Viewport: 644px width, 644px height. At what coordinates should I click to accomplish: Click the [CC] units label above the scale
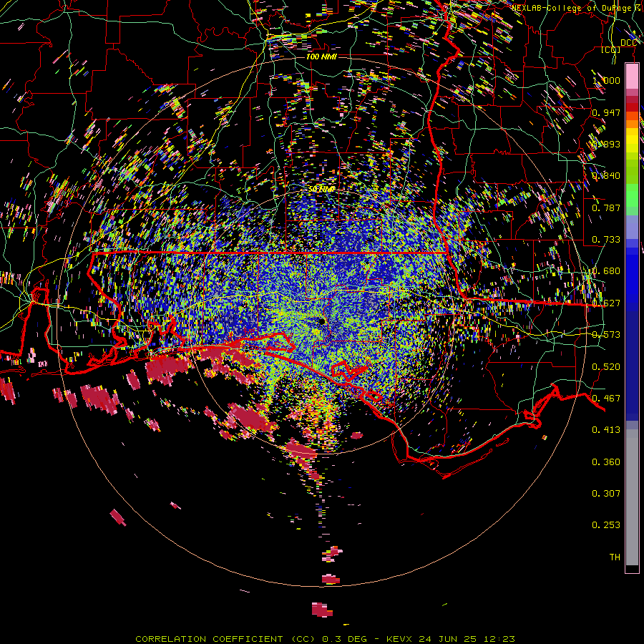pos(611,49)
